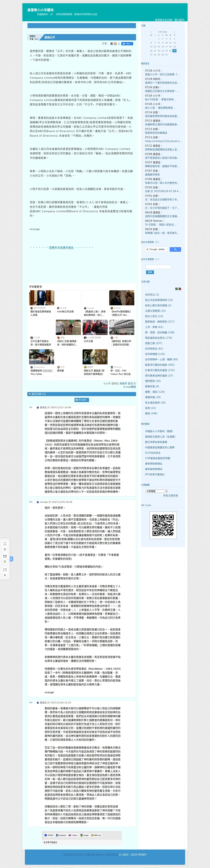Go to next month in calendar
The image size is (210, 868).
coord(174,32)
